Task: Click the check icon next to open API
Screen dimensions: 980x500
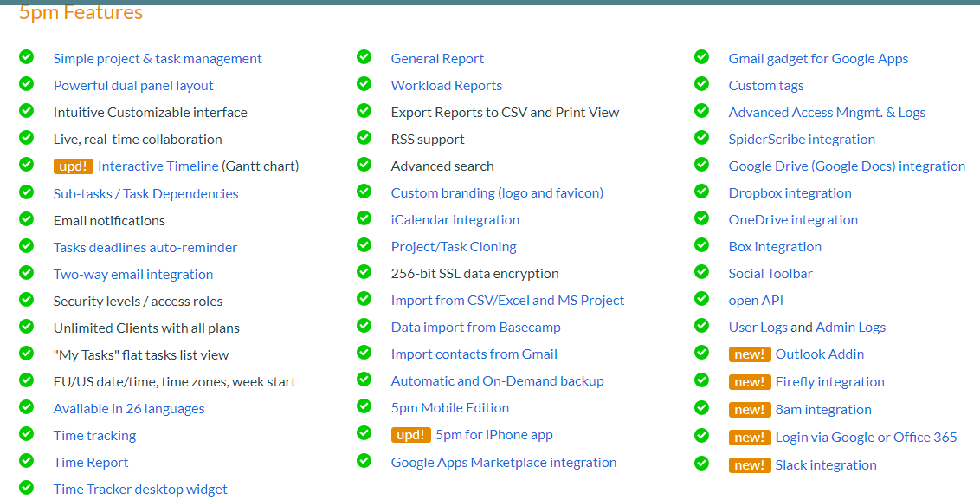Action: (701, 299)
